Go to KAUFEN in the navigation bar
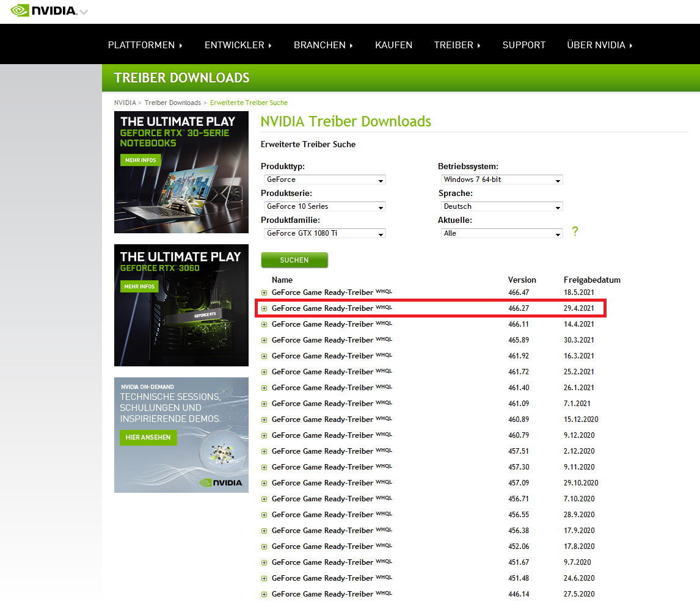 (x=393, y=45)
